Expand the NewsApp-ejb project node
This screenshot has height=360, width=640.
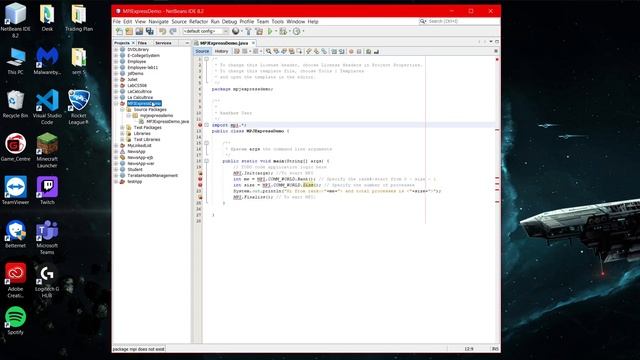tap(116, 158)
